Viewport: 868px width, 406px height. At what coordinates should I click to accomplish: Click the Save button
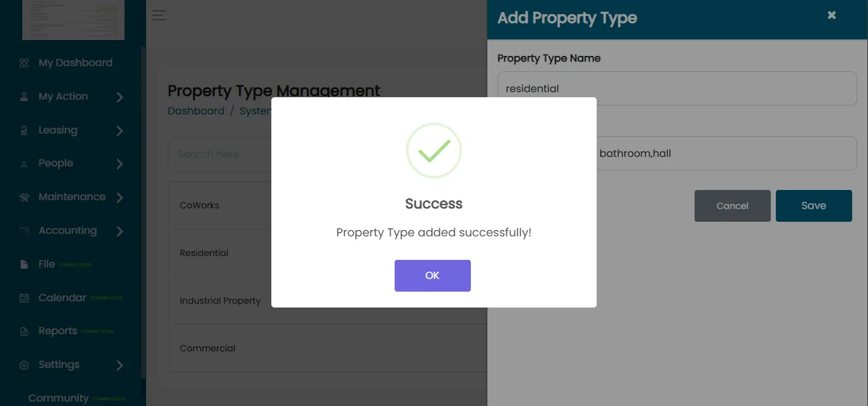coord(814,206)
